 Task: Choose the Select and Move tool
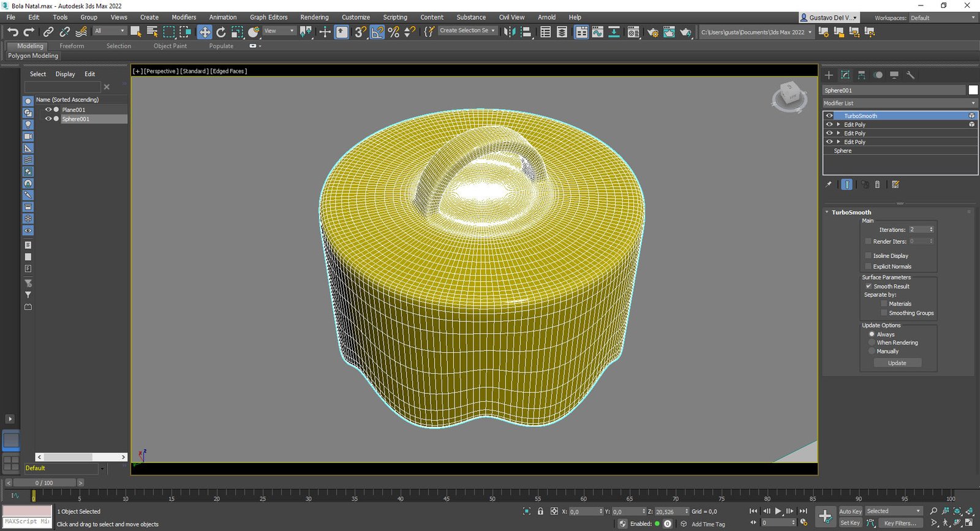[205, 32]
